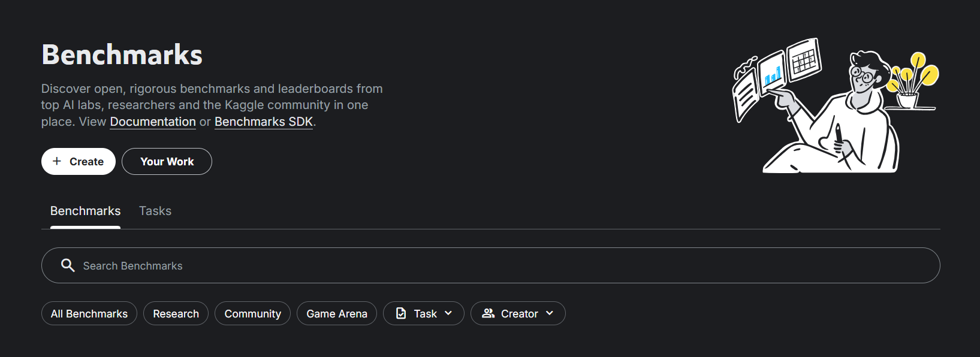This screenshot has height=357, width=980.
Task: Click the document icon in Task filter
Action: [x=401, y=313]
